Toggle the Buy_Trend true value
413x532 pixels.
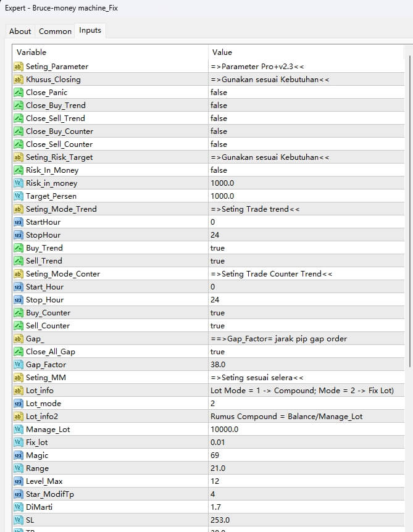click(x=217, y=248)
